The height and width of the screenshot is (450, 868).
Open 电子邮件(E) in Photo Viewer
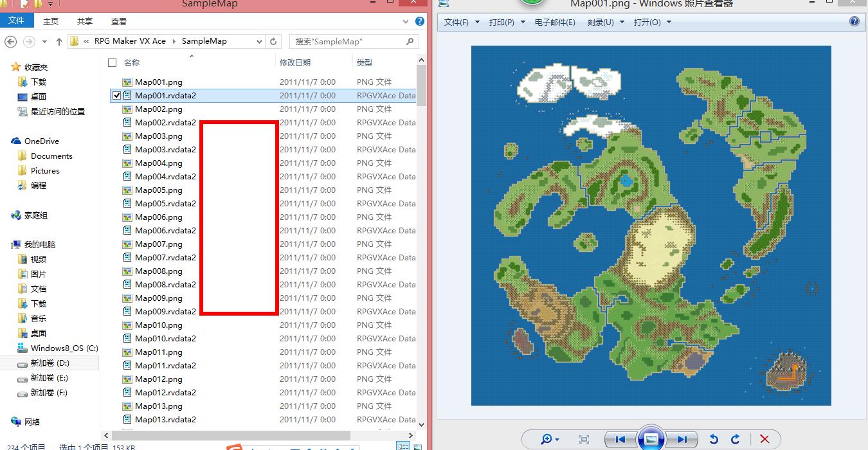click(x=555, y=22)
